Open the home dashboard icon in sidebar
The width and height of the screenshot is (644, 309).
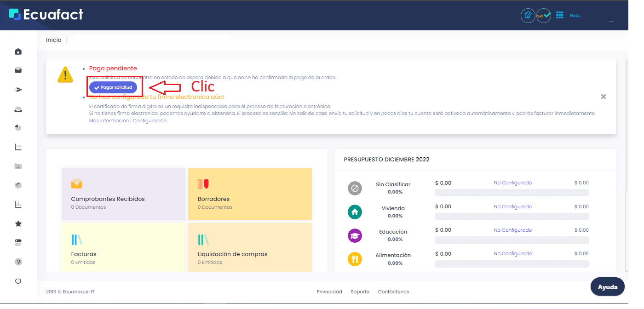click(x=18, y=51)
